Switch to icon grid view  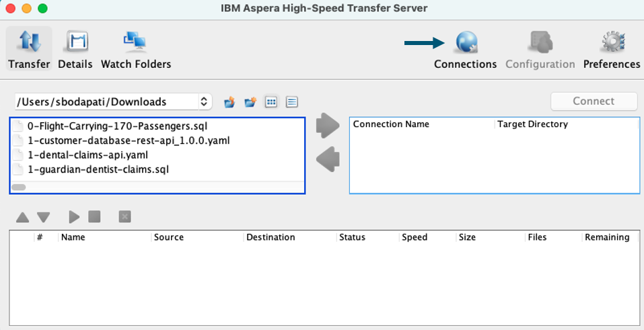click(271, 101)
